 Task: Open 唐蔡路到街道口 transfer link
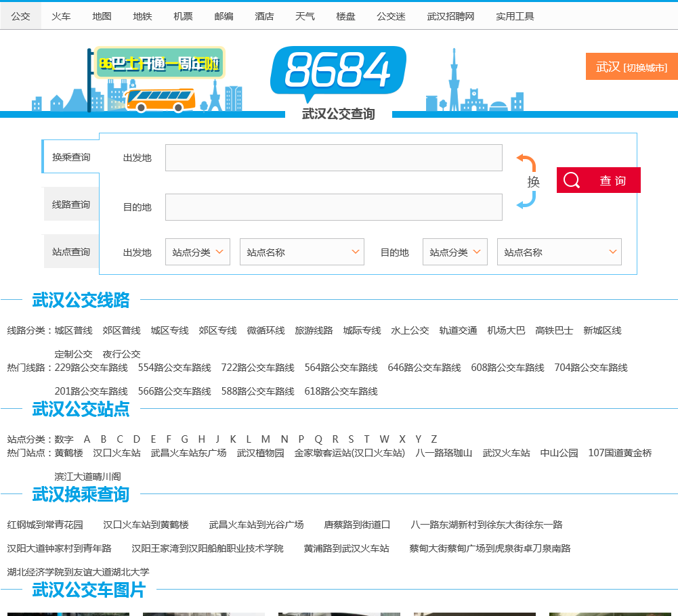pyautogui.click(x=357, y=525)
